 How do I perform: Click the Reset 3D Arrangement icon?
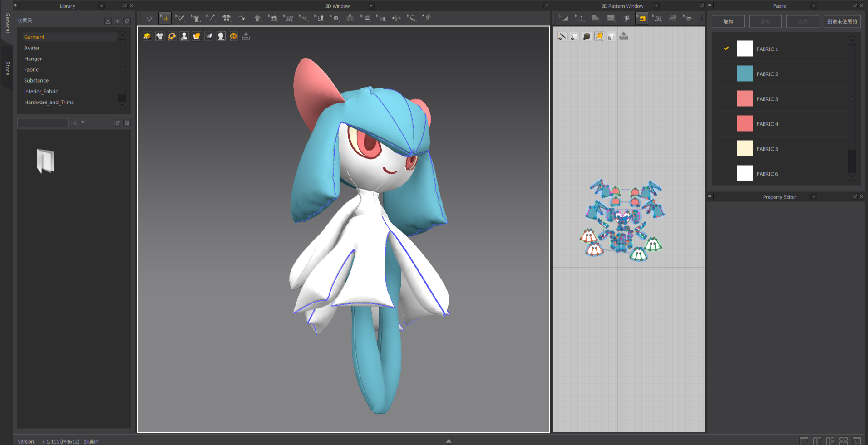click(x=242, y=18)
